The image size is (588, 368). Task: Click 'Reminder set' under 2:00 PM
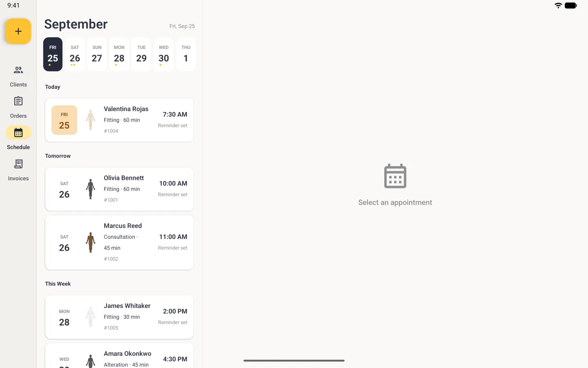point(173,322)
